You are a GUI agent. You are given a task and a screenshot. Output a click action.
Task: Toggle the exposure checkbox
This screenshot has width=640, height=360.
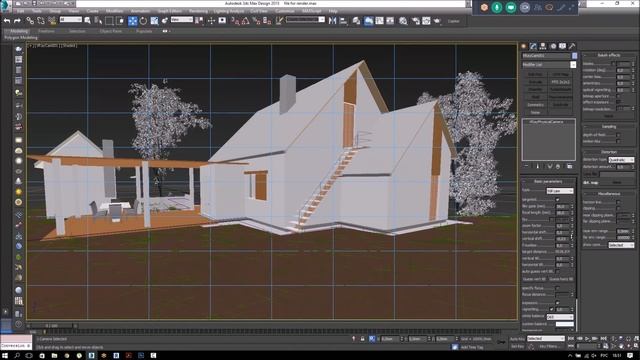pyautogui.click(x=558, y=303)
